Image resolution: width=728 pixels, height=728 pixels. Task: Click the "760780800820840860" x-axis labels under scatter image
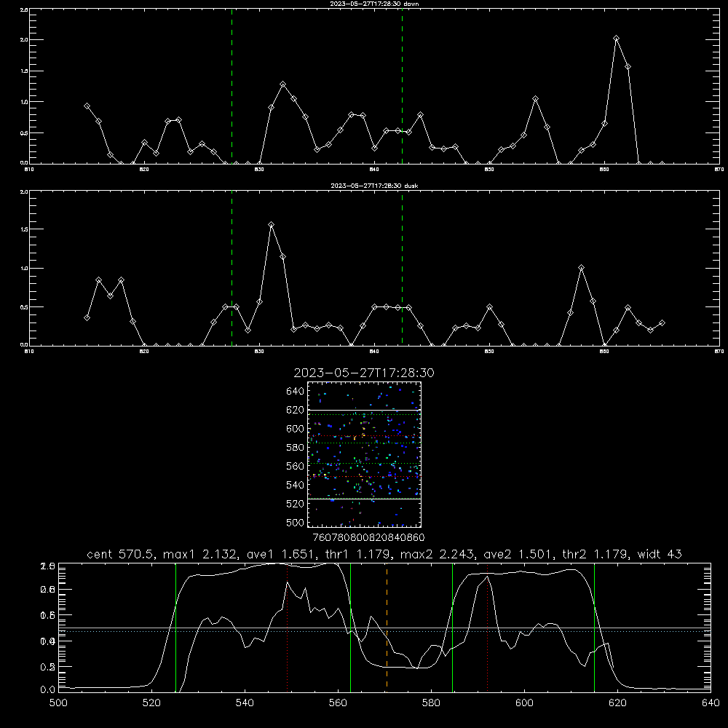click(x=368, y=538)
